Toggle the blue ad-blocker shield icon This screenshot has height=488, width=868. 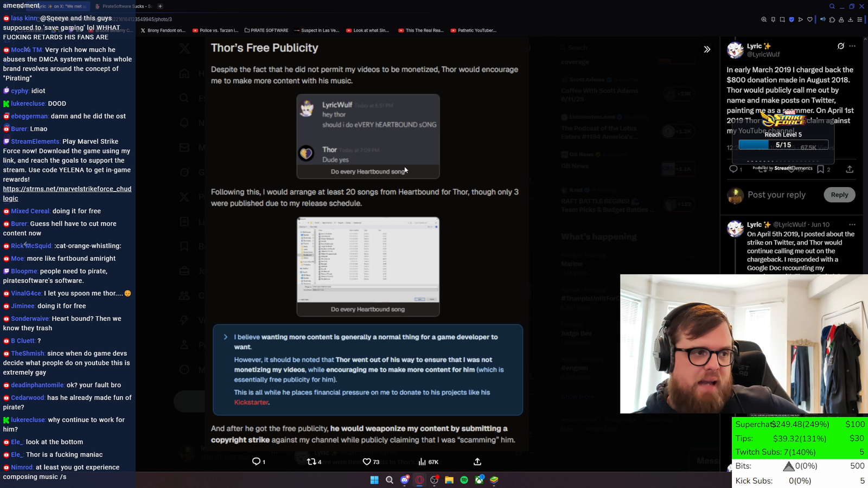[x=792, y=20]
